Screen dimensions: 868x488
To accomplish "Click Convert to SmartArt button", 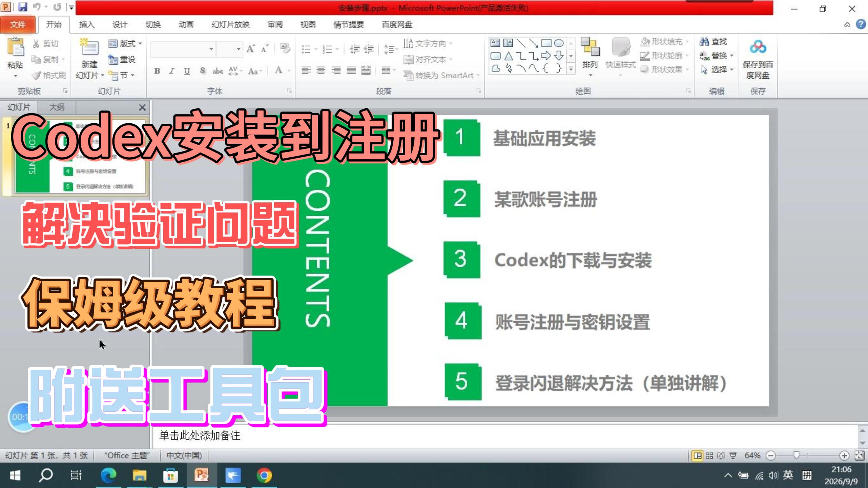I will coord(442,75).
